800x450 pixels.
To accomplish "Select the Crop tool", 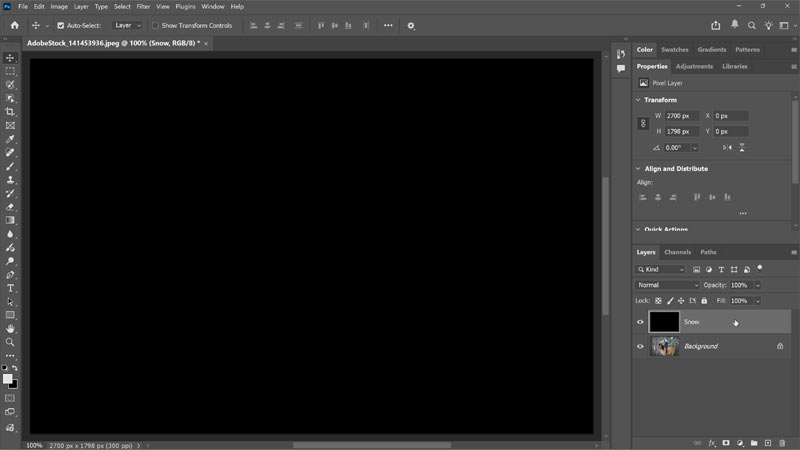I will (x=10, y=112).
